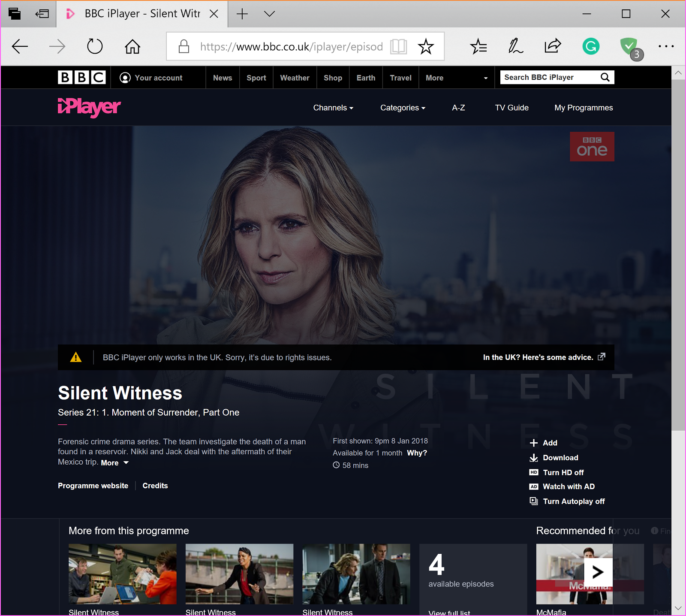Open My Programmes

pos(584,108)
